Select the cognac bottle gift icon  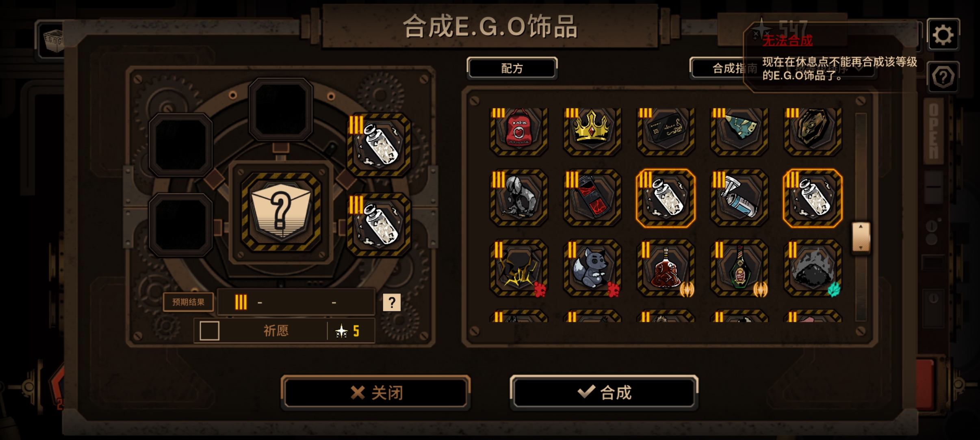pos(666,268)
